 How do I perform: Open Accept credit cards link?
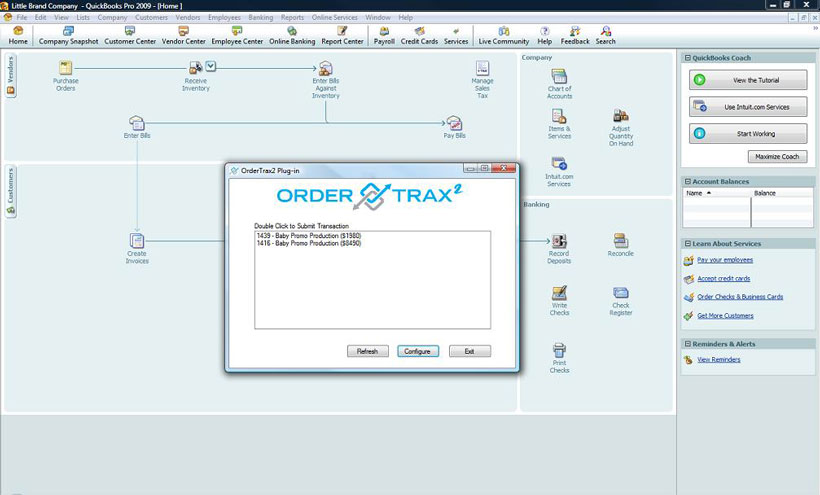[x=723, y=279]
